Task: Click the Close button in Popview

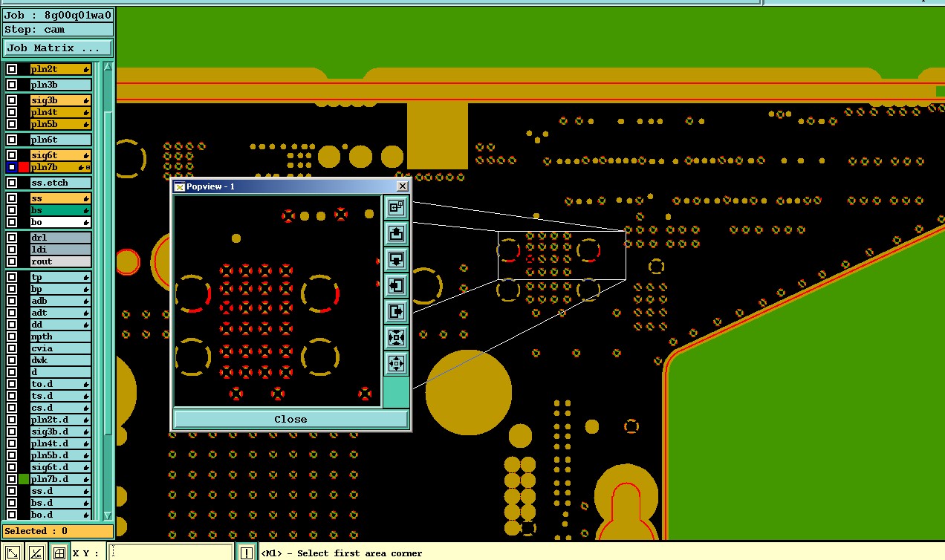Action: [290, 419]
